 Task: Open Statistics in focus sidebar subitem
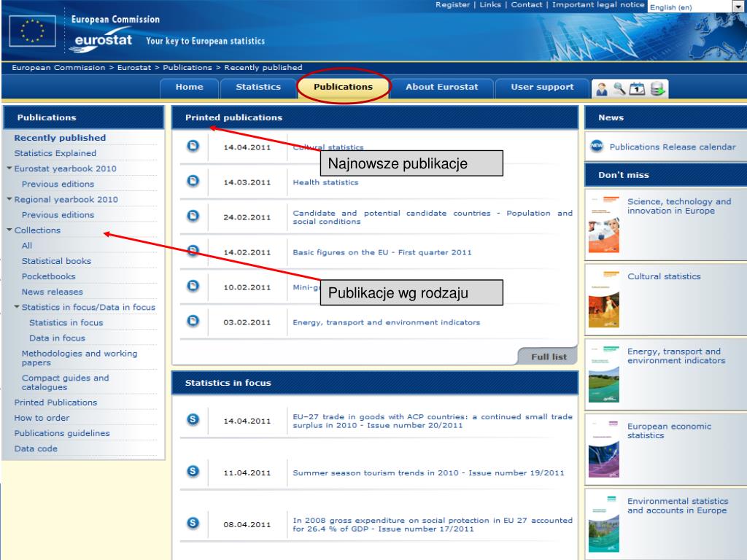tap(66, 322)
